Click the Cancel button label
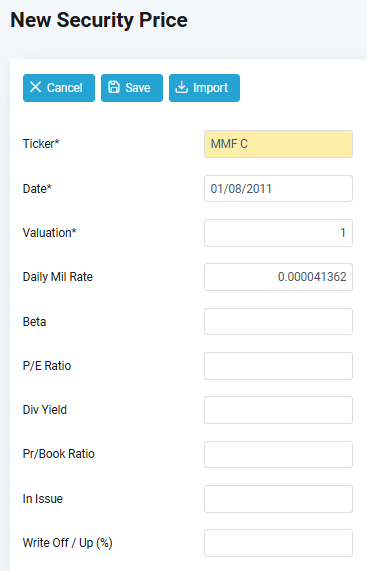 point(64,88)
